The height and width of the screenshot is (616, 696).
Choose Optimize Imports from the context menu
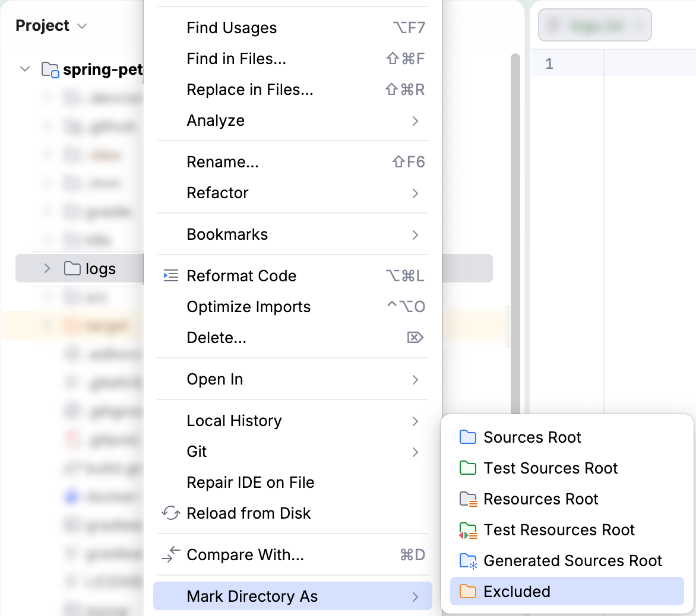(248, 307)
